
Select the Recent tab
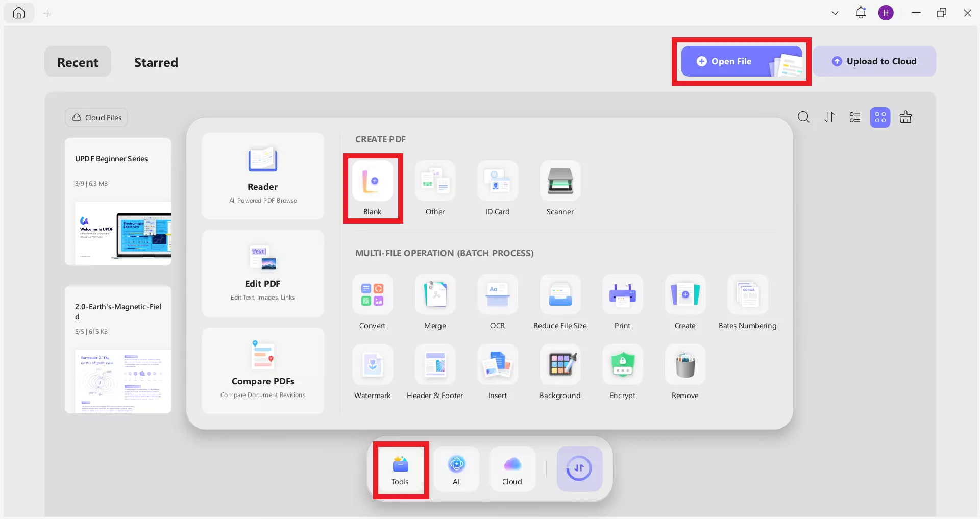pyautogui.click(x=78, y=62)
